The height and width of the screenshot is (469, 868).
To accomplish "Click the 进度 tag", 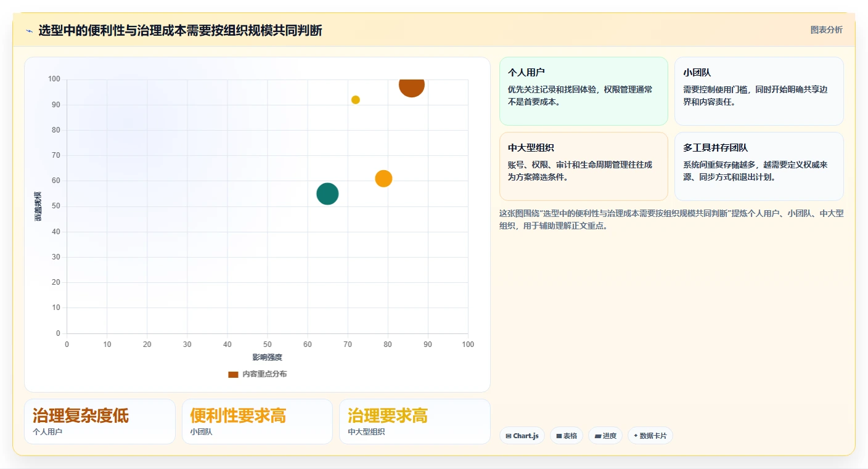I will (605, 436).
